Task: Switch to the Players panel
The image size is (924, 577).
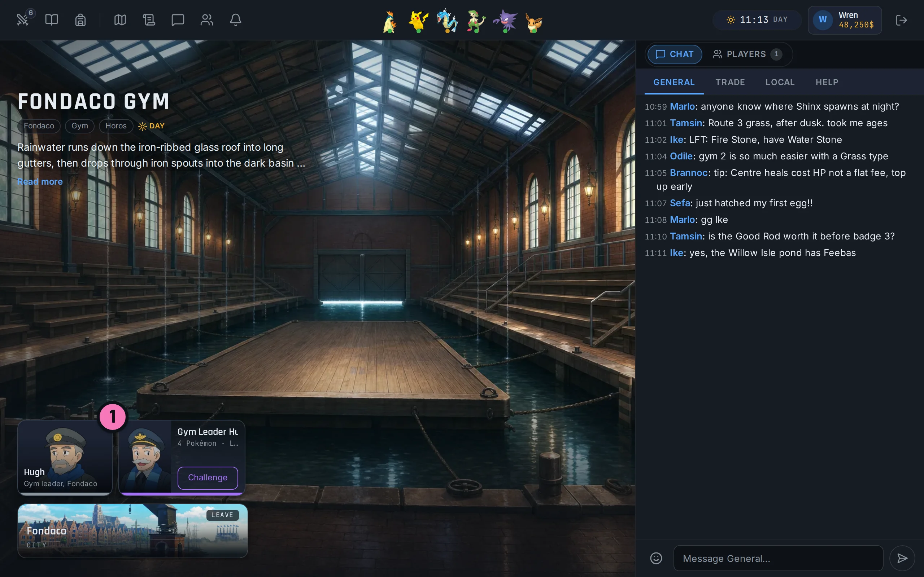Action: pos(747,54)
